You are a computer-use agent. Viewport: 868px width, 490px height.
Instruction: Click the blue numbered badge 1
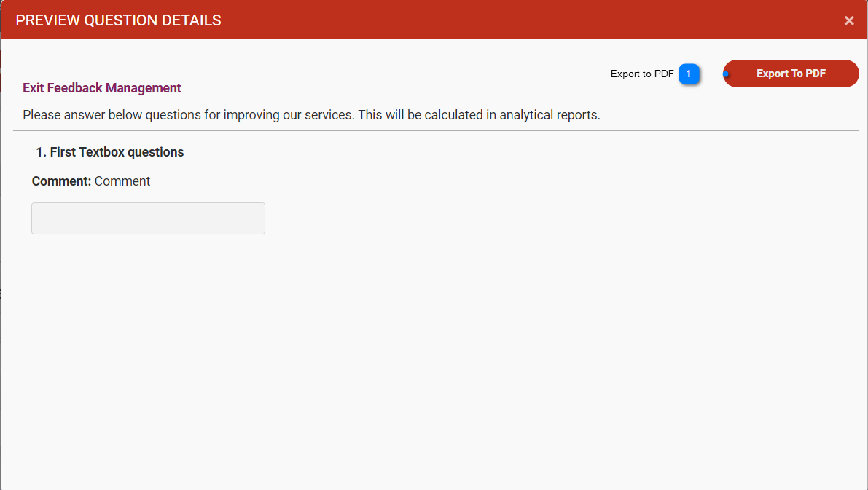689,74
